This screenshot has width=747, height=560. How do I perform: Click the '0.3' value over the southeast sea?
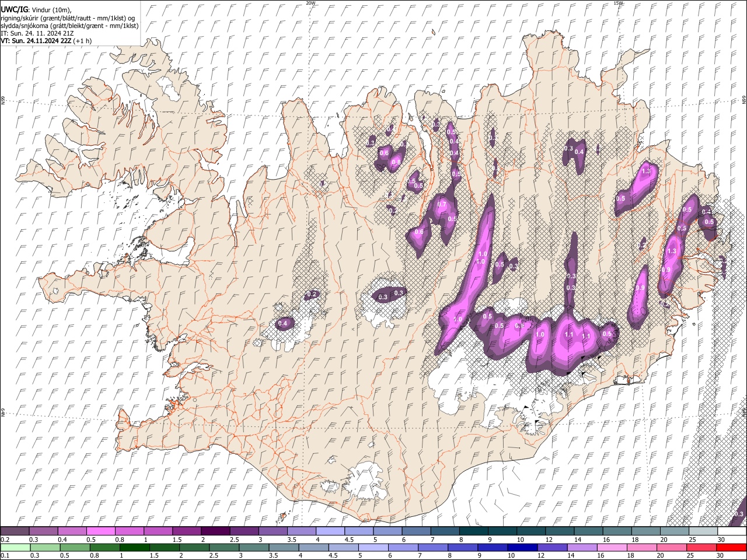(739, 514)
